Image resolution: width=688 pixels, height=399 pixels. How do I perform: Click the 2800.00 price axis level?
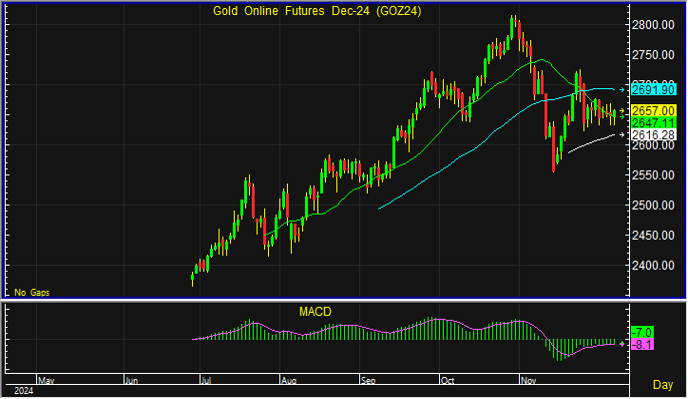click(x=653, y=25)
